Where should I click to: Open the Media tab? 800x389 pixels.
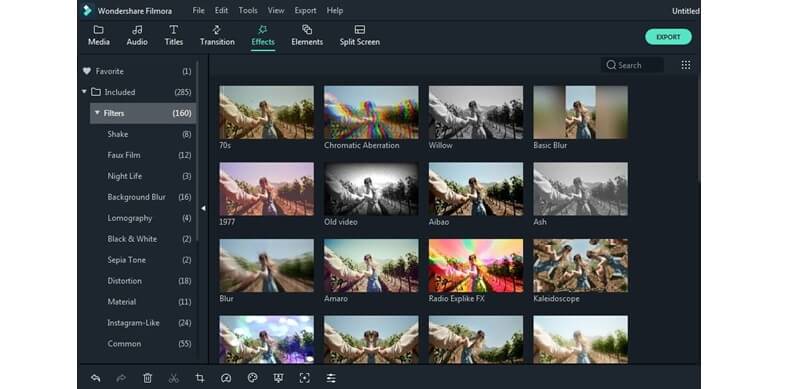[98, 36]
